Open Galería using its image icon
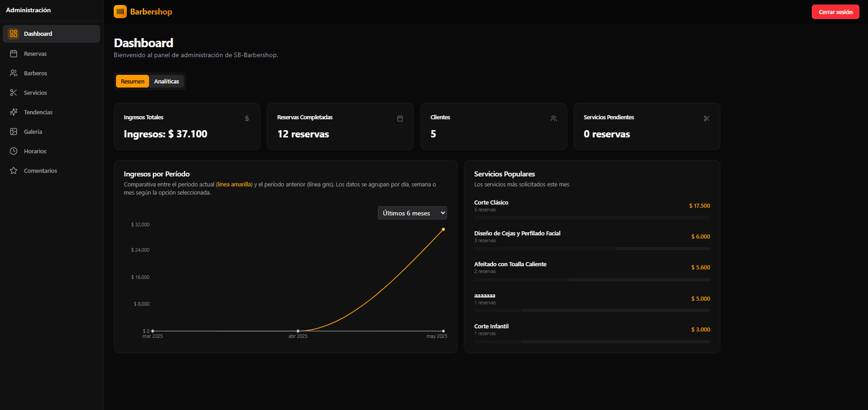This screenshot has width=868, height=410. [x=14, y=132]
